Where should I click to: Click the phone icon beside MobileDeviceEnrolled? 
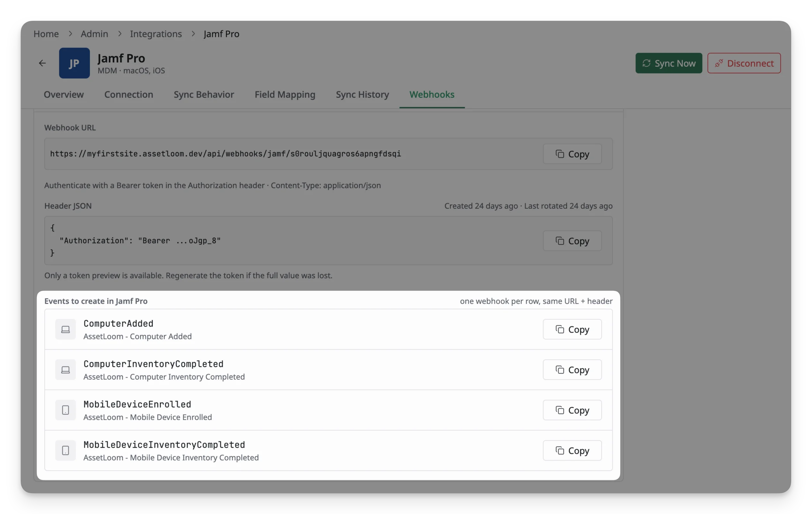coord(65,410)
